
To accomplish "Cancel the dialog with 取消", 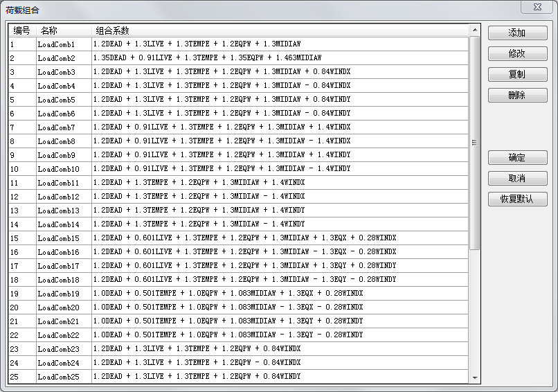I will [517, 179].
